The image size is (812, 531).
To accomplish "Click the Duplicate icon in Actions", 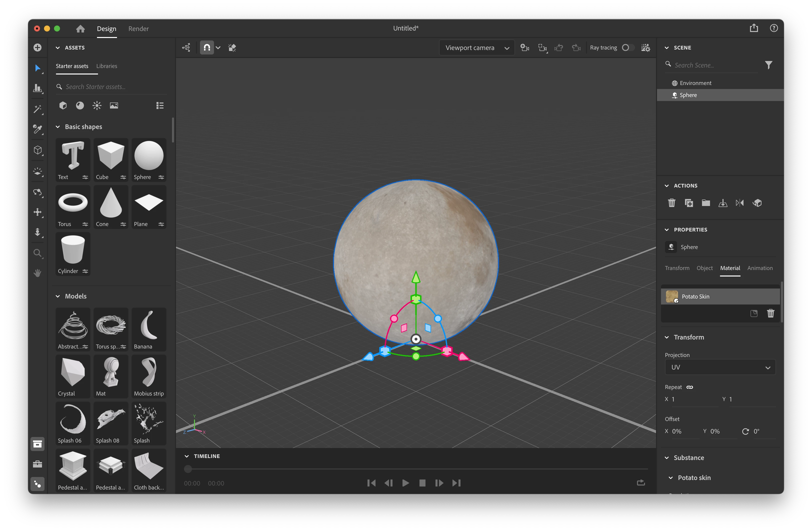I will click(x=688, y=203).
